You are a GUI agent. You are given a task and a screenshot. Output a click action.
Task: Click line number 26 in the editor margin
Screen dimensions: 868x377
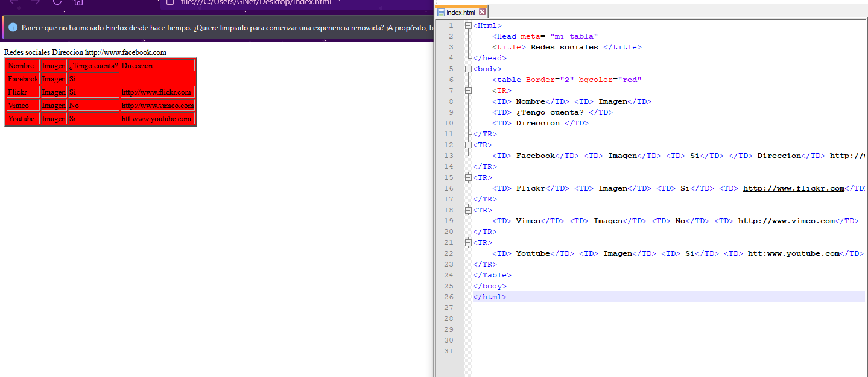[448, 297]
